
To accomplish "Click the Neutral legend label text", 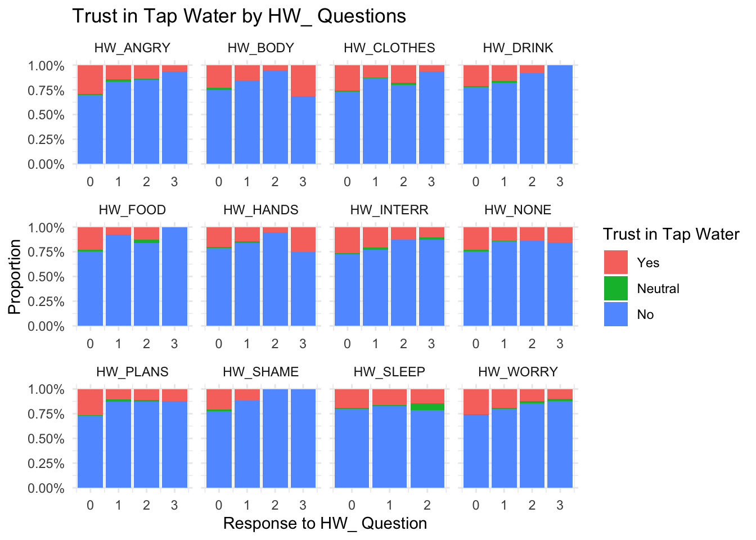I will coord(658,289).
